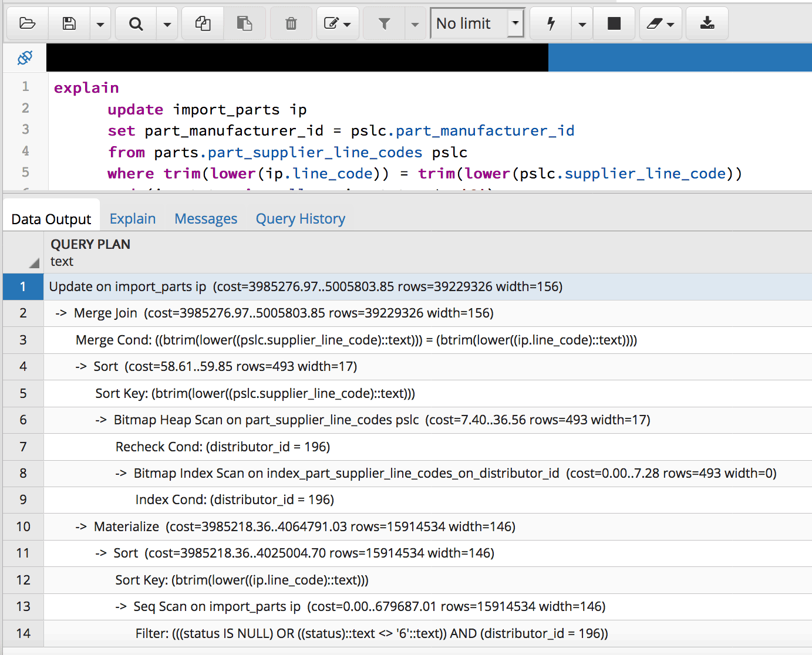The width and height of the screenshot is (812, 655).
Task: Click editor line number 5
Action: pos(25,173)
